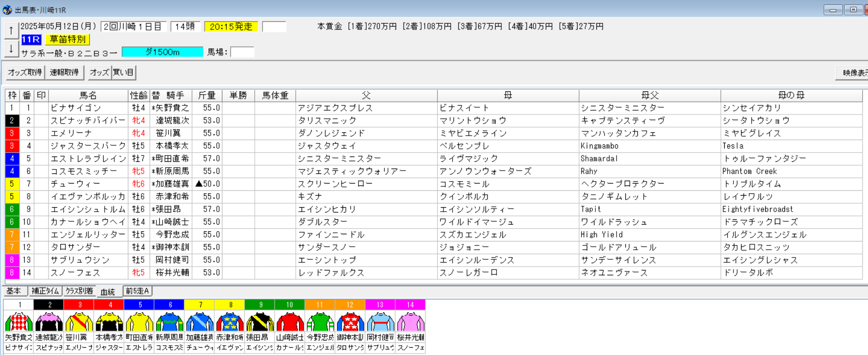Click yellow silk icon for 町田直希

(139, 322)
